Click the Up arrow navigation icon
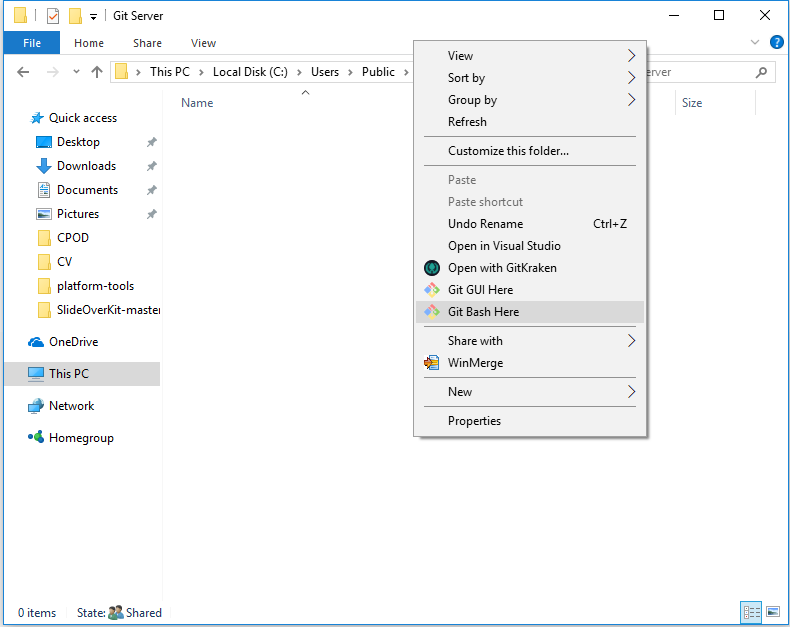 click(x=97, y=72)
